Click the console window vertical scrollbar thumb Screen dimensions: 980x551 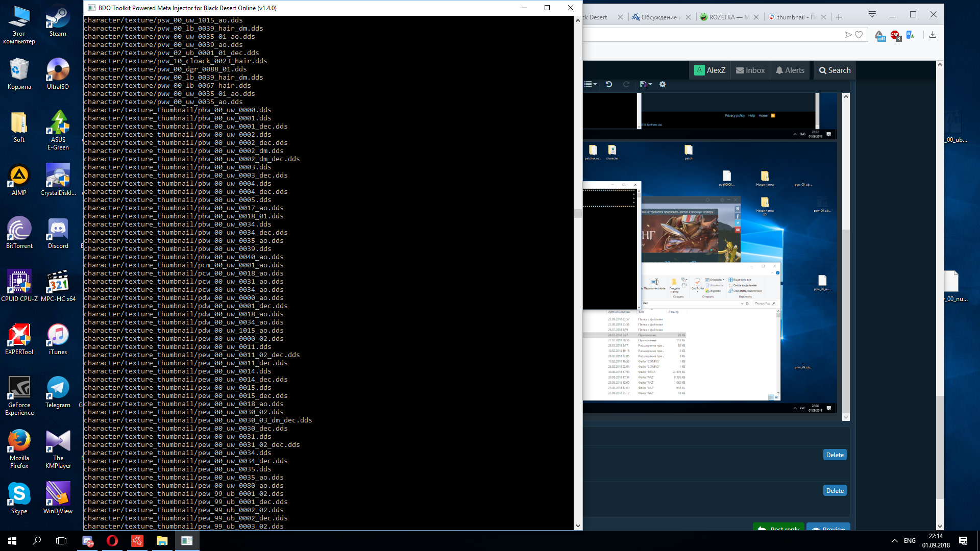[x=578, y=213]
